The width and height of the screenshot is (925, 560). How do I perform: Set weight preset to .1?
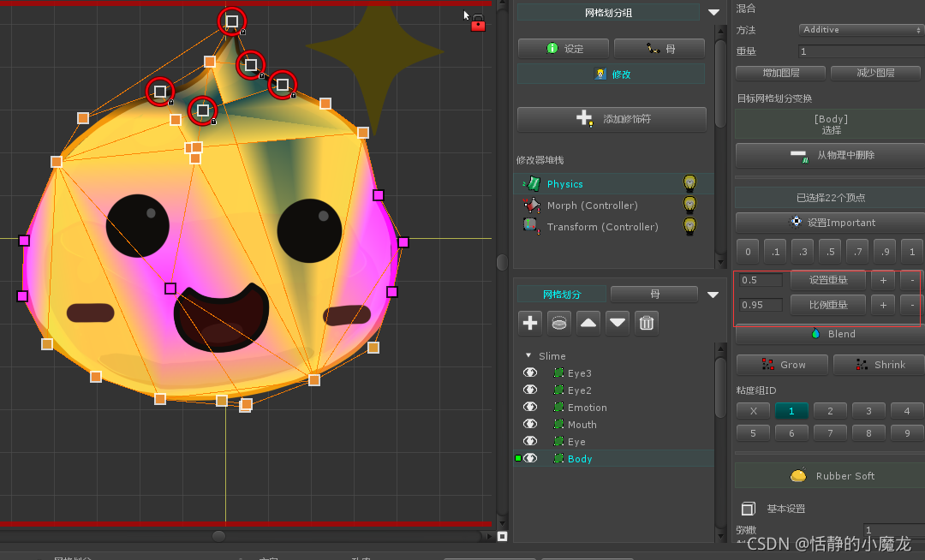[x=775, y=252]
